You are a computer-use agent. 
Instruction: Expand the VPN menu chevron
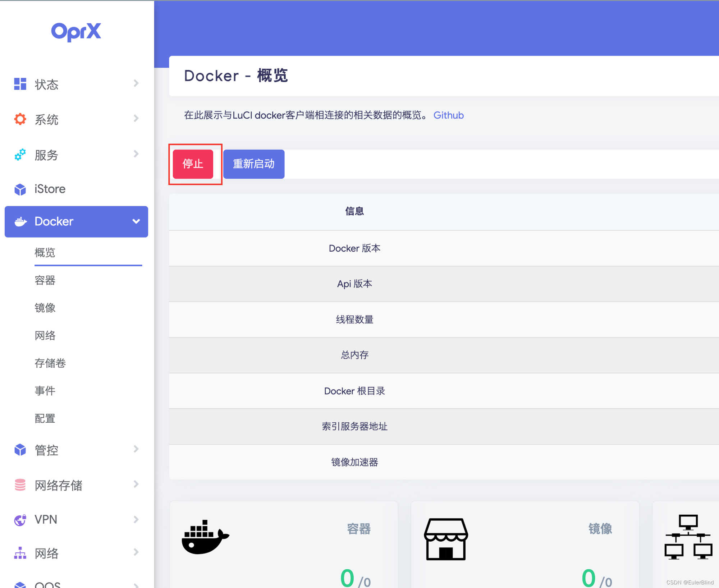(x=136, y=519)
